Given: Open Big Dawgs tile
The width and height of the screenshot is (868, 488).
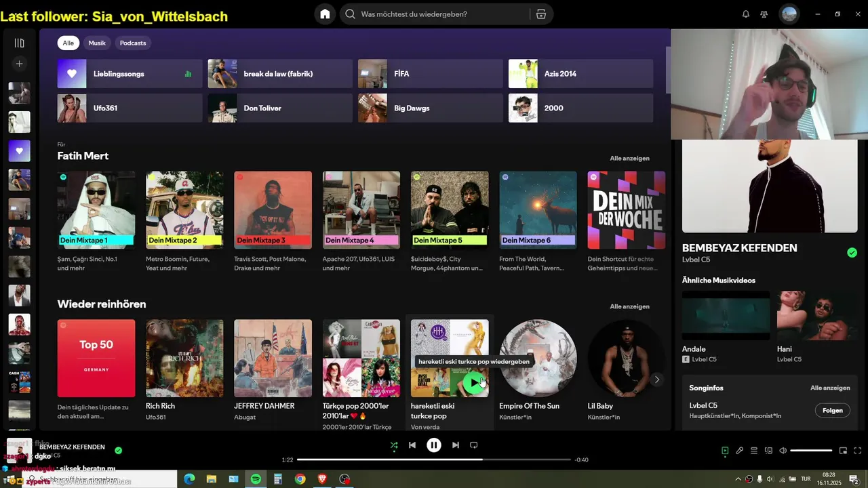Looking at the screenshot, I should [431, 108].
